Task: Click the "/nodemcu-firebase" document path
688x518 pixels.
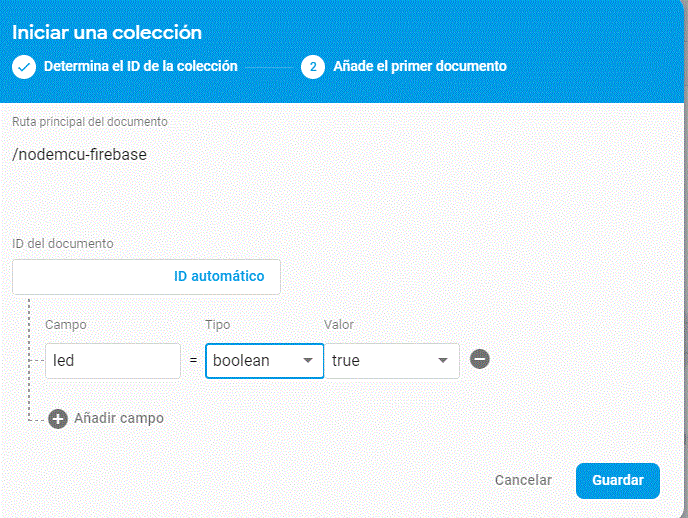Action: [79, 155]
